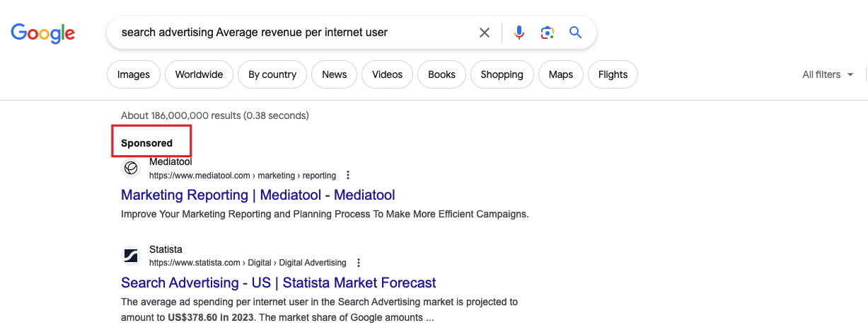Screen dimensions: 868x335
Task: Click the magnifying glass search button
Action: tap(576, 33)
